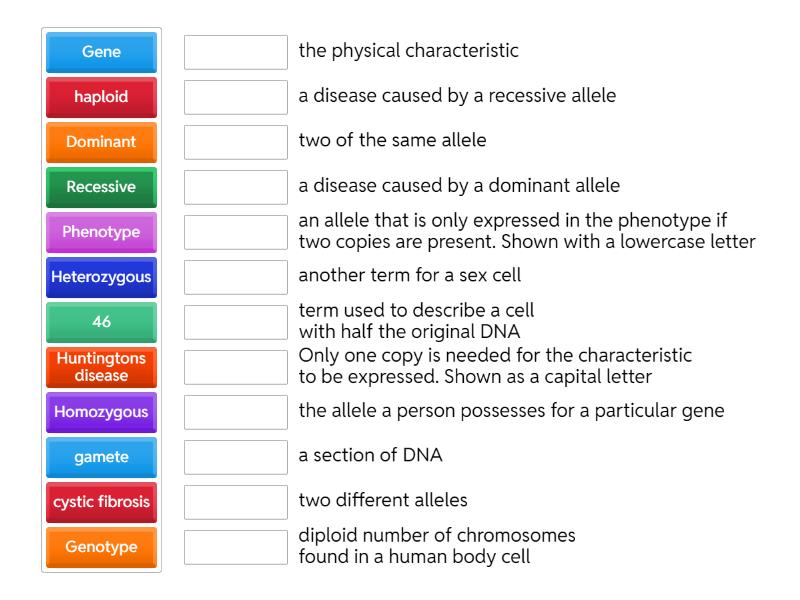Click the orange Dominant tile

tap(101, 142)
